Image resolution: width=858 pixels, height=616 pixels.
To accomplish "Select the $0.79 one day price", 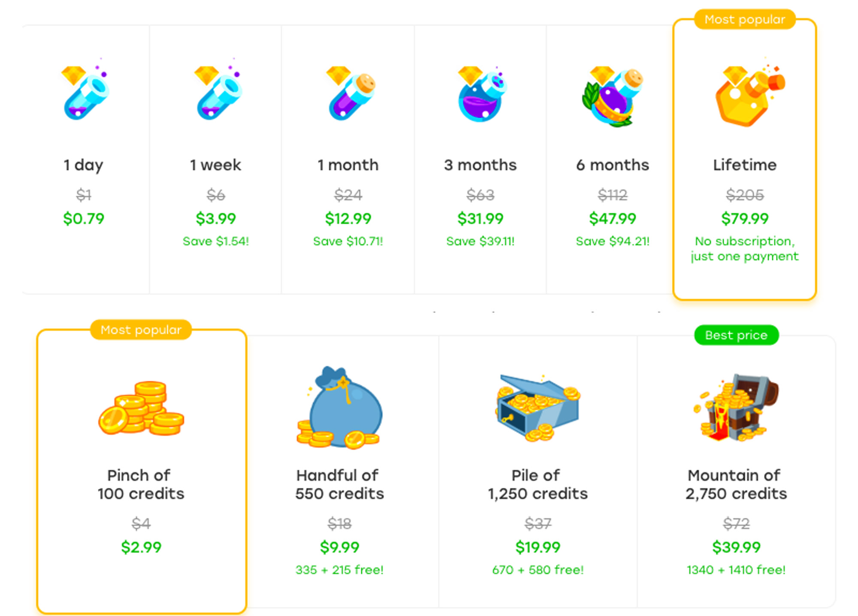I will click(x=84, y=219).
